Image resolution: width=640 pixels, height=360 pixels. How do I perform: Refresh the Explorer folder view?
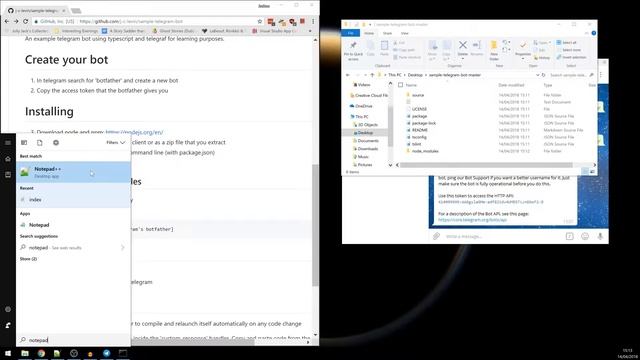tap(543, 75)
